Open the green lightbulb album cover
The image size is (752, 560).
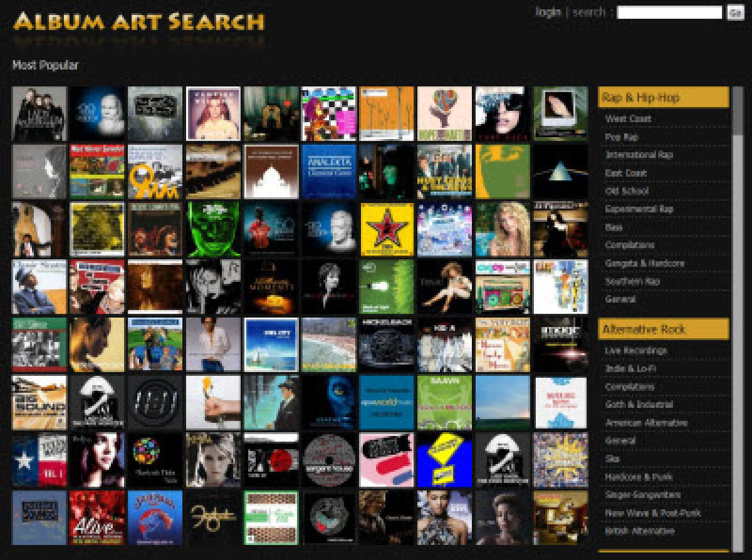click(x=387, y=287)
